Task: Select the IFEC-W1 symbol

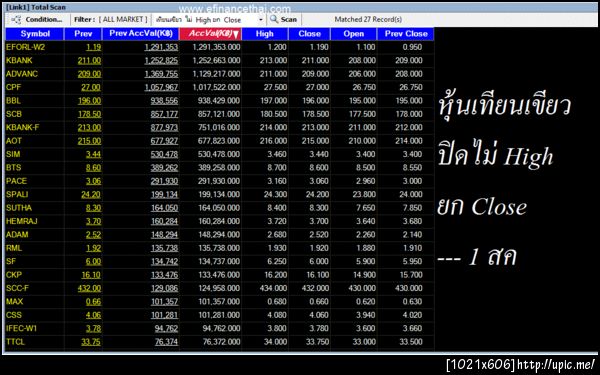Action: tap(21, 328)
